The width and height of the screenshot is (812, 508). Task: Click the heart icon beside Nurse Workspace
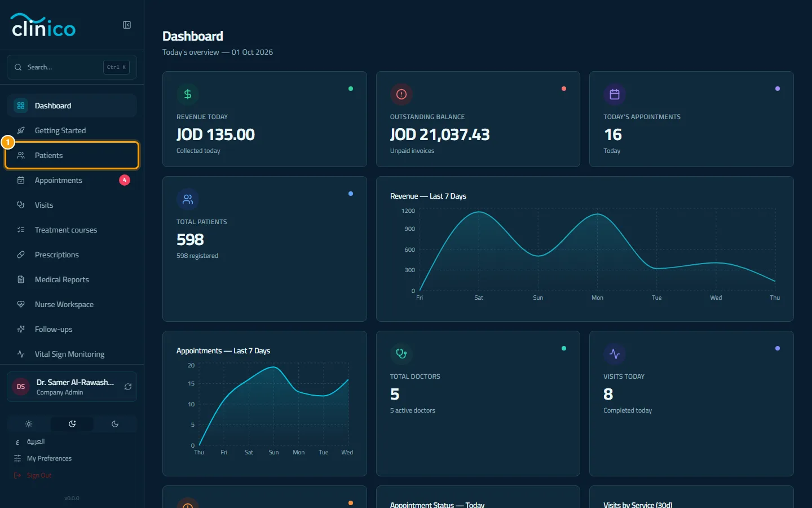click(21, 304)
